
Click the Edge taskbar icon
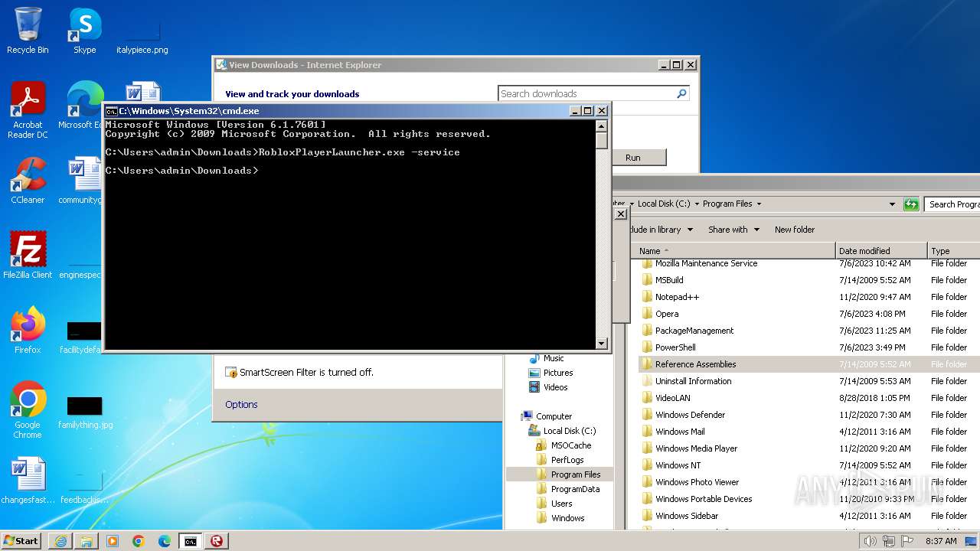(x=165, y=541)
